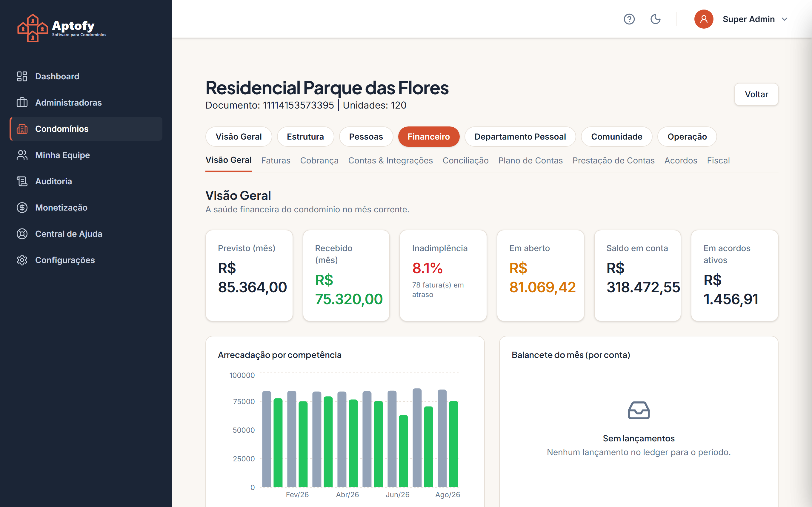Click the Super Admin avatar icon
This screenshot has width=812, height=507.
click(x=704, y=19)
